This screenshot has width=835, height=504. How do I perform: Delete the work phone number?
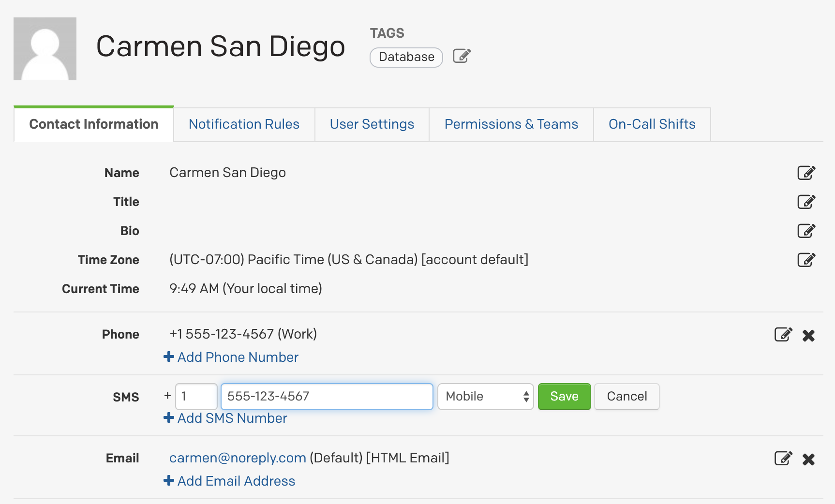click(808, 335)
